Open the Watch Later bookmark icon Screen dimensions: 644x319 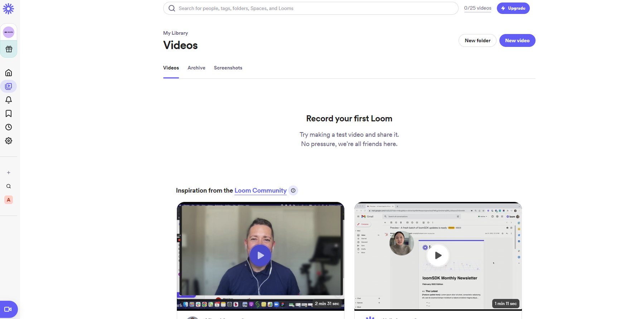[9, 113]
